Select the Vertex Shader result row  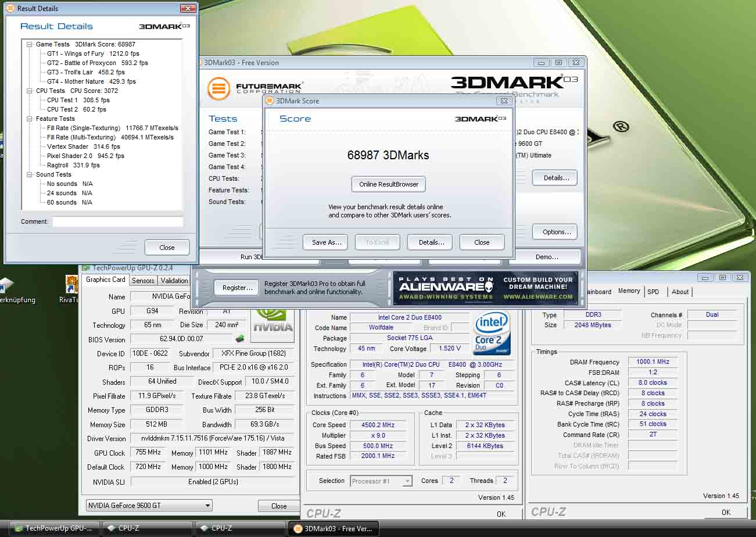[84, 146]
